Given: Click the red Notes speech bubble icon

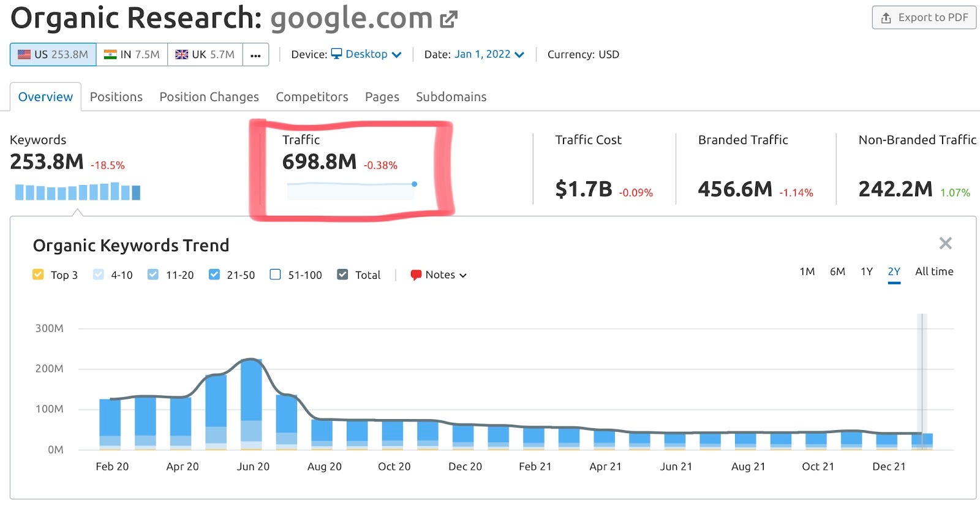Looking at the screenshot, I should click(x=416, y=275).
